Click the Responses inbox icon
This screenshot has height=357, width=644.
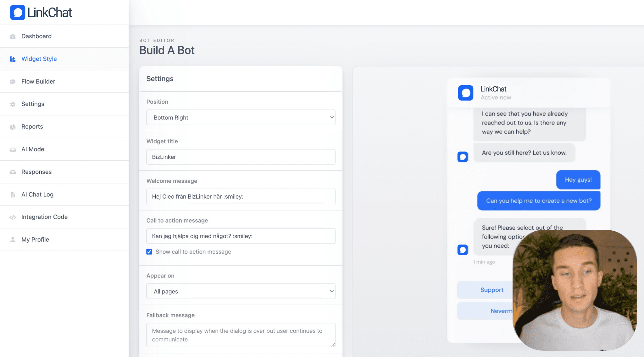(13, 172)
